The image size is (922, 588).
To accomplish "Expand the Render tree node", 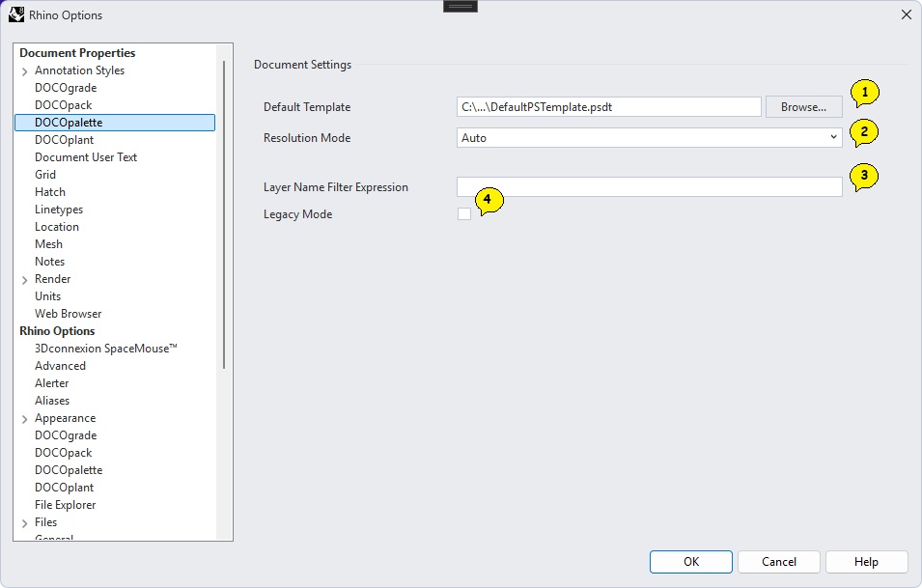I will [25, 280].
